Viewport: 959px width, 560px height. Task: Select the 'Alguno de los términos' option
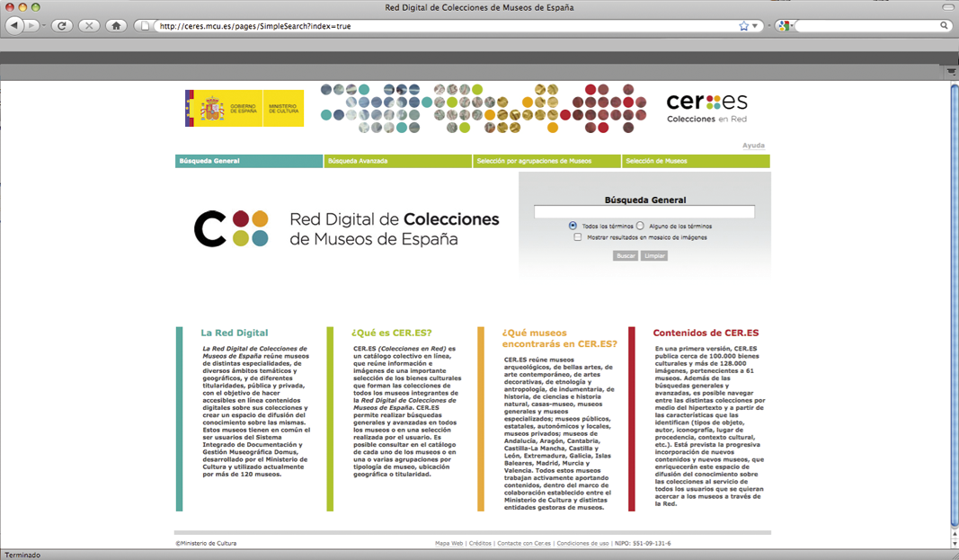pyautogui.click(x=640, y=226)
